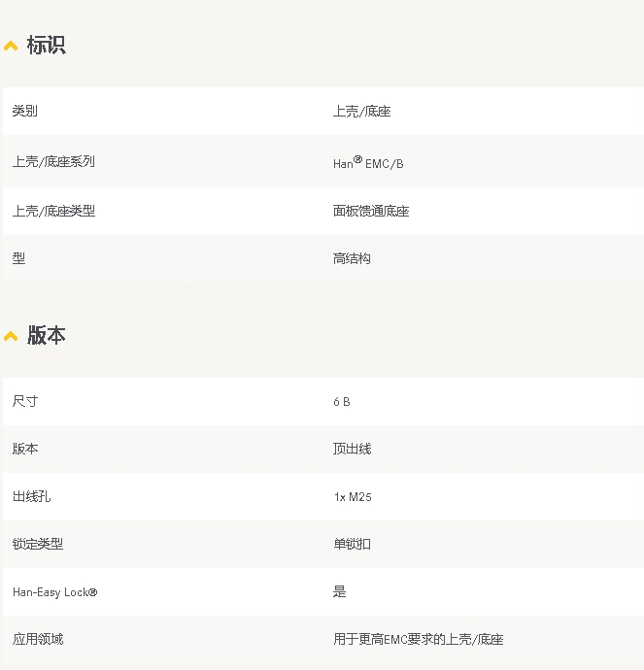Viewport: 644px width, 670px height.
Task: Select the Han-Easy Lock® label
Action: (55, 592)
